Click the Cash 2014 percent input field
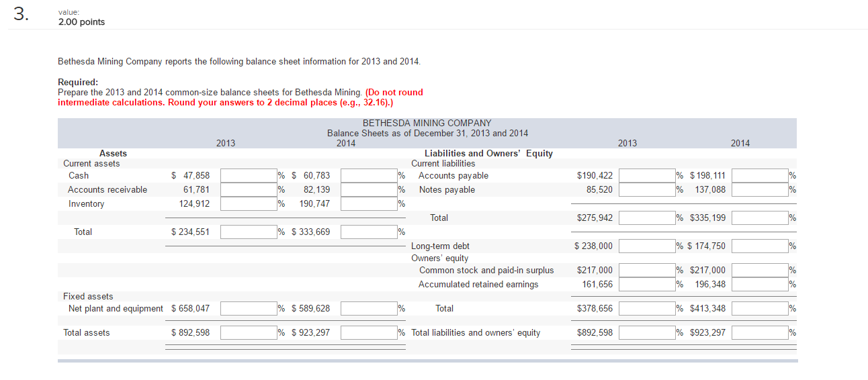 point(369,176)
